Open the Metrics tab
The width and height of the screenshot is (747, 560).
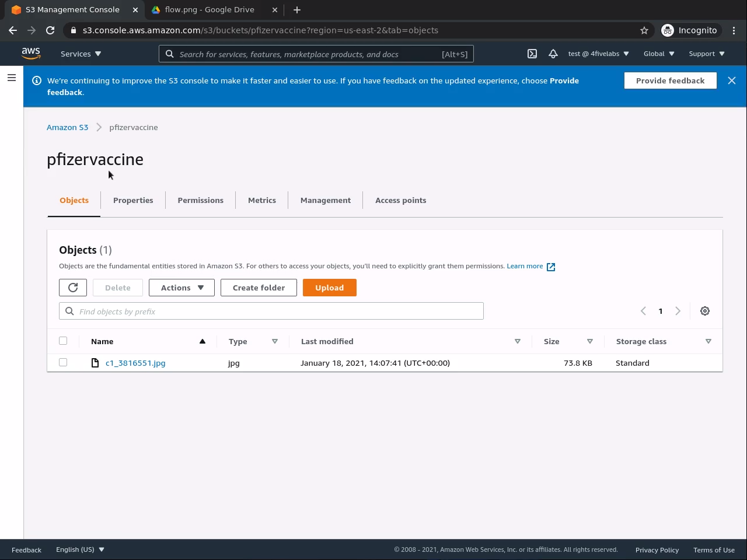pyautogui.click(x=262, y=200)
